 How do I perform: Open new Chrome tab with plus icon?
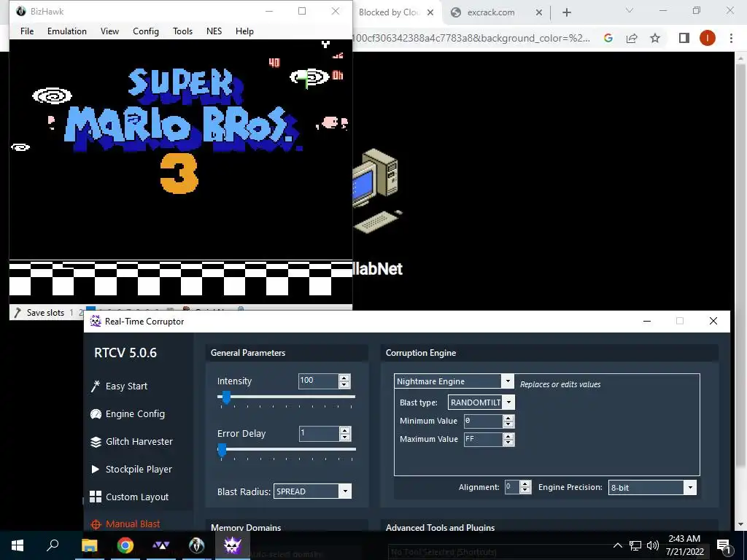(x=566, y=12)
